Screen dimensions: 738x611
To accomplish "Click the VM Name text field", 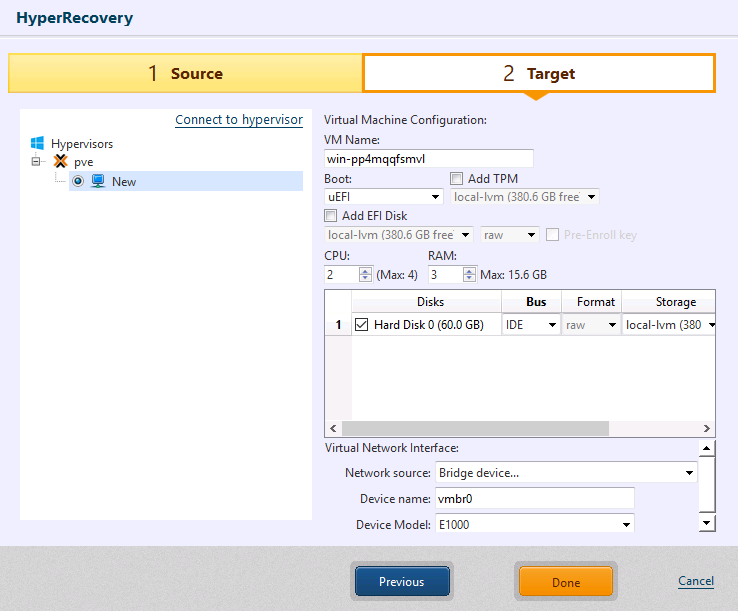I will (428, 158).
